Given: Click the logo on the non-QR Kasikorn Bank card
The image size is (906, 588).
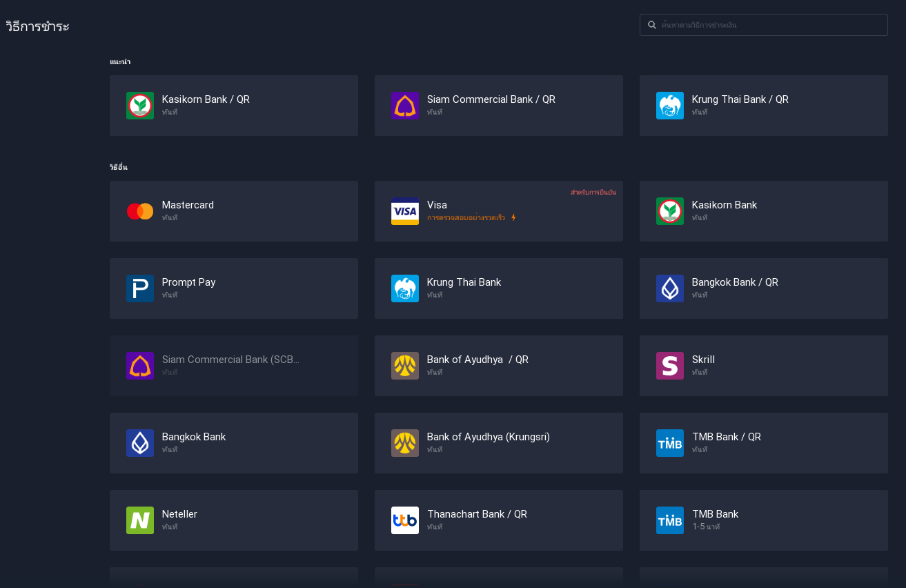Looking at the screenshot, I should [x=670, y=211].
